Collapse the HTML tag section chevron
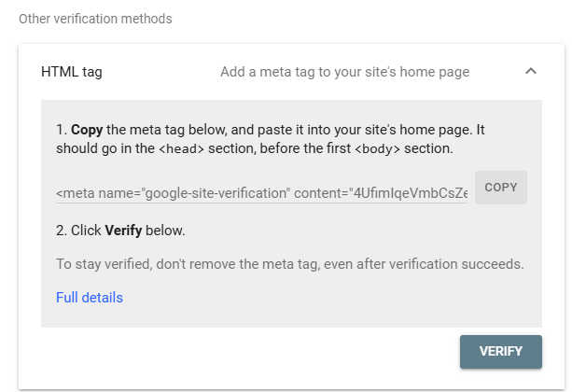 coord(531,71)
